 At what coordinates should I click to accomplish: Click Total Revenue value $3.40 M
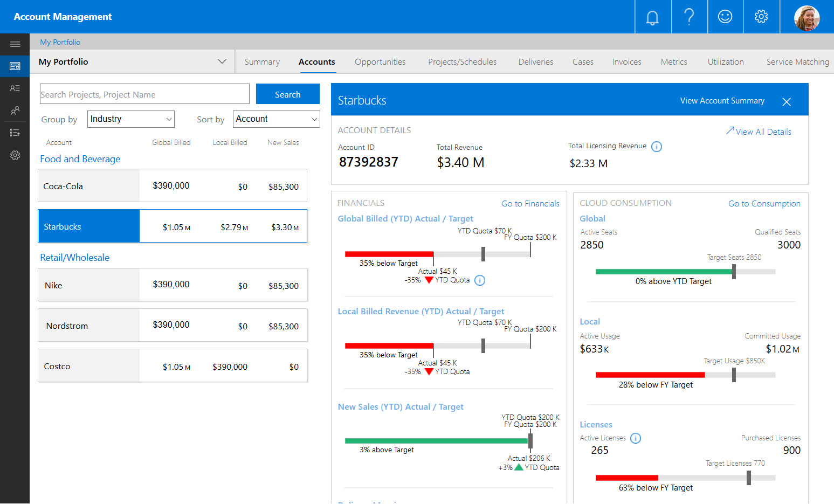[460, 163]
